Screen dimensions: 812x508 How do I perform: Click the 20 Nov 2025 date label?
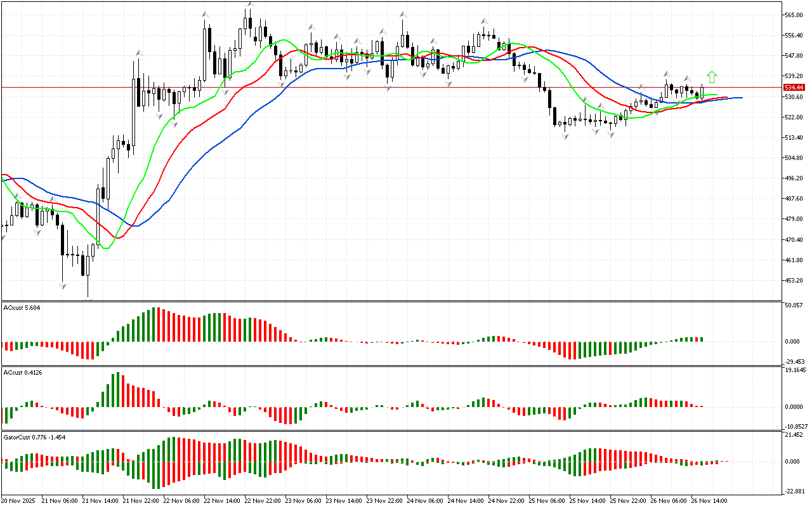click(x=18, y=500)
